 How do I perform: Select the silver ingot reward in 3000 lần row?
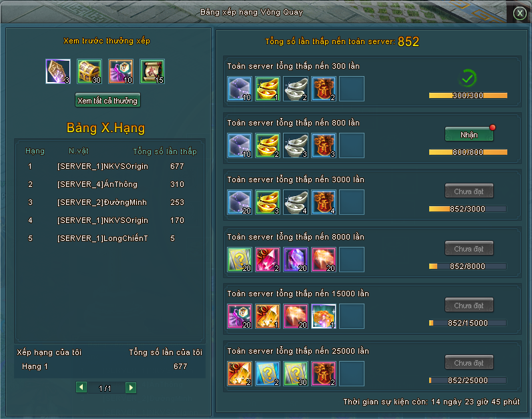296,202
